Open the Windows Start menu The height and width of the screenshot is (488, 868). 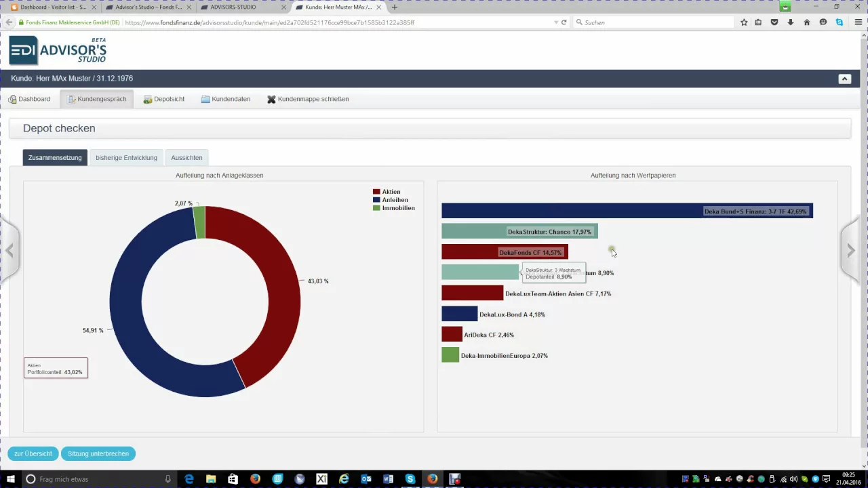point(10,479)
